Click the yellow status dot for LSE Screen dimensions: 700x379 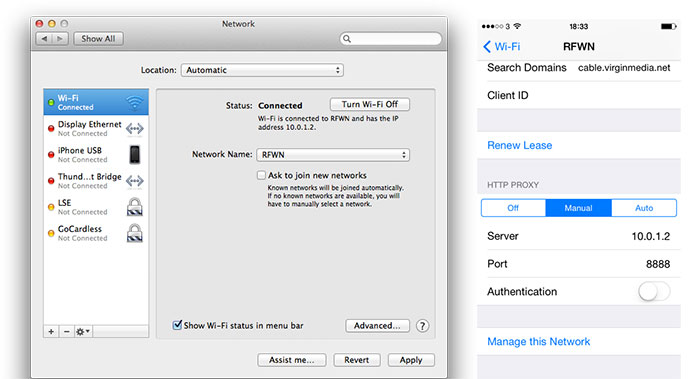[x=51, y=207]
